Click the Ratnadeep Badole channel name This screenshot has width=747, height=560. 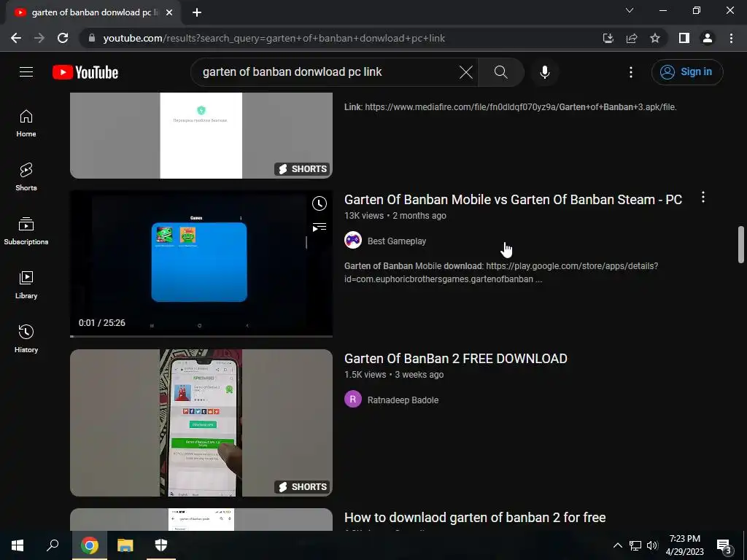pos(403,400)
